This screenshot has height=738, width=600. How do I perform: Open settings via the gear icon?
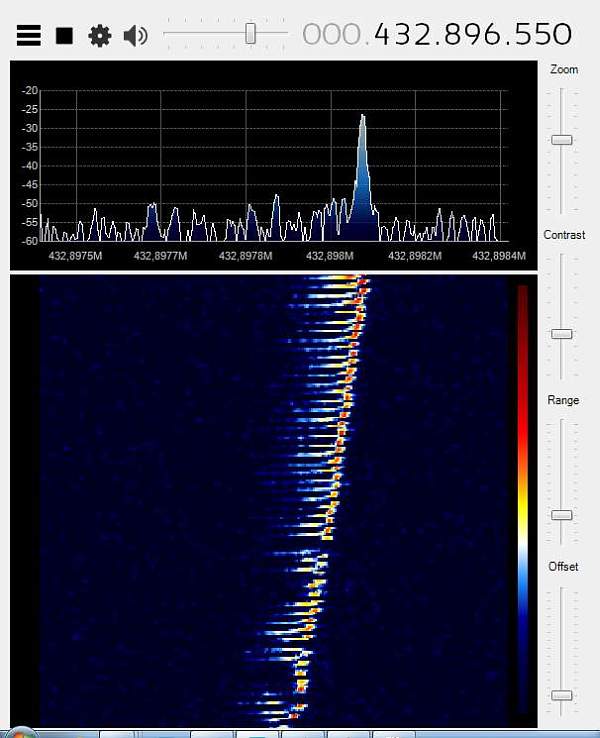[x=99, y=36]
